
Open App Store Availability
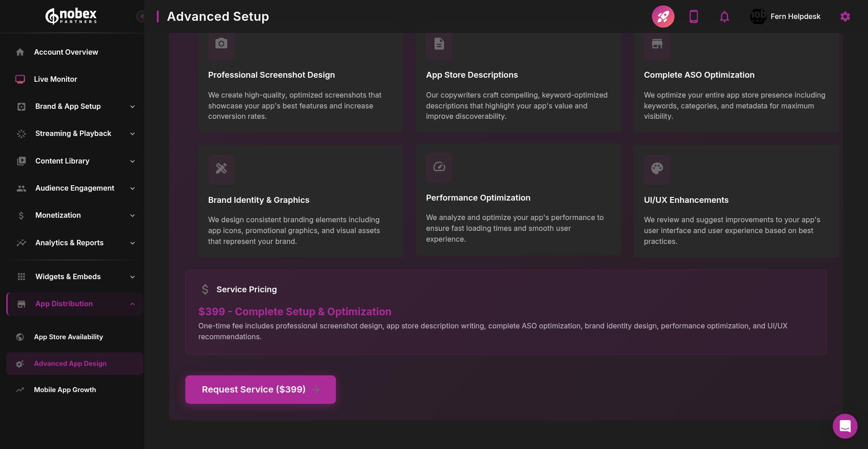[x=68, y=337]
